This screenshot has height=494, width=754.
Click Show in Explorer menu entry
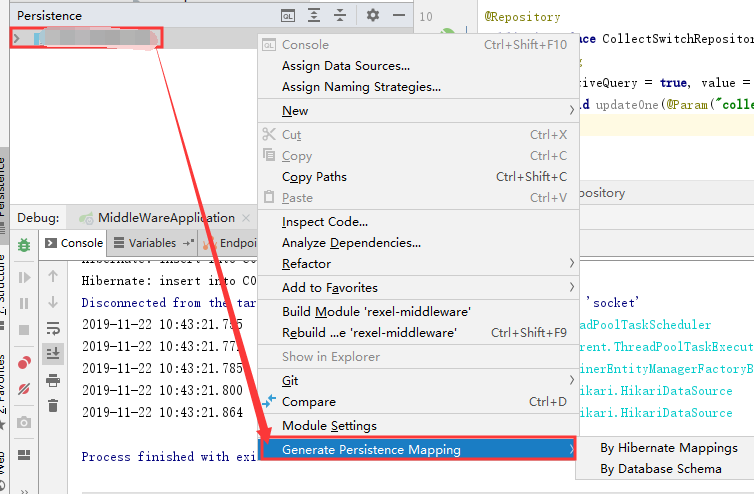coord(418,357)
